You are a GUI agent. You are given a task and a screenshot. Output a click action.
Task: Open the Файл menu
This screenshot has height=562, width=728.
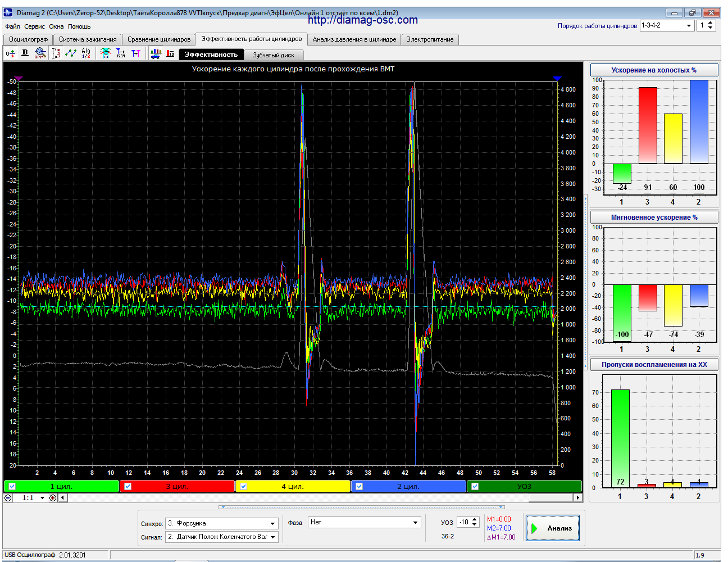(12, 26)
